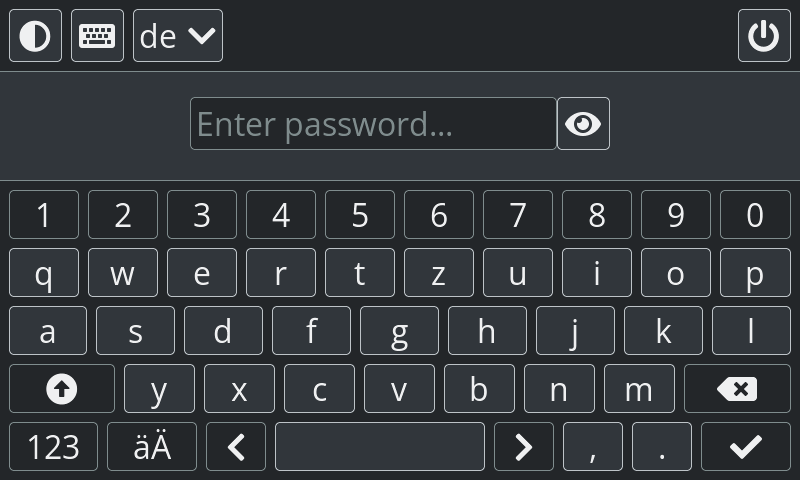Open the de keyboard layout dropdown
The width and height of the screenshot is (800, 480).
[x=178, y=36]
